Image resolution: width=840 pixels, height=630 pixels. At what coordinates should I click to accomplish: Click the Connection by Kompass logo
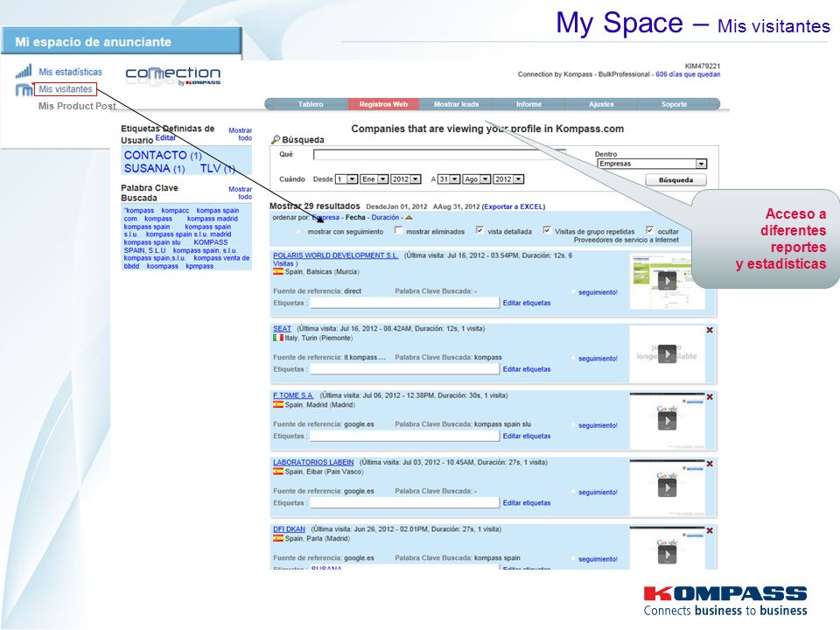tap(172, 75)
